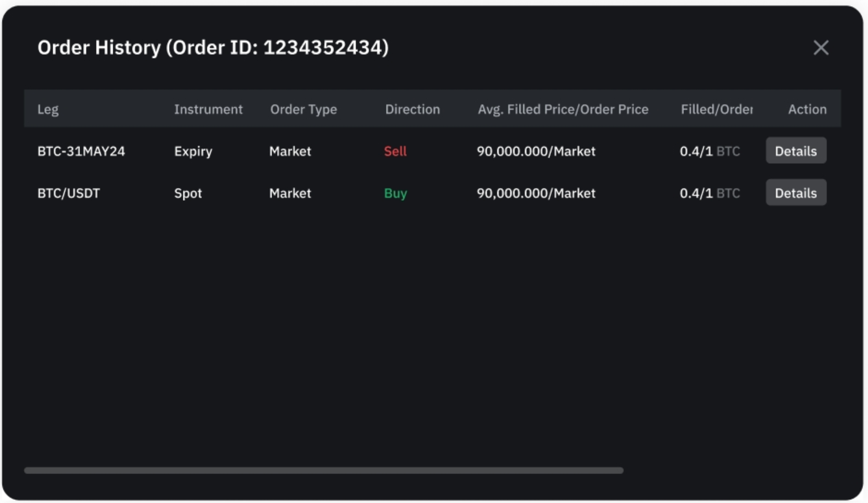Select the BTC-31MAY24 leg cell

81,151
